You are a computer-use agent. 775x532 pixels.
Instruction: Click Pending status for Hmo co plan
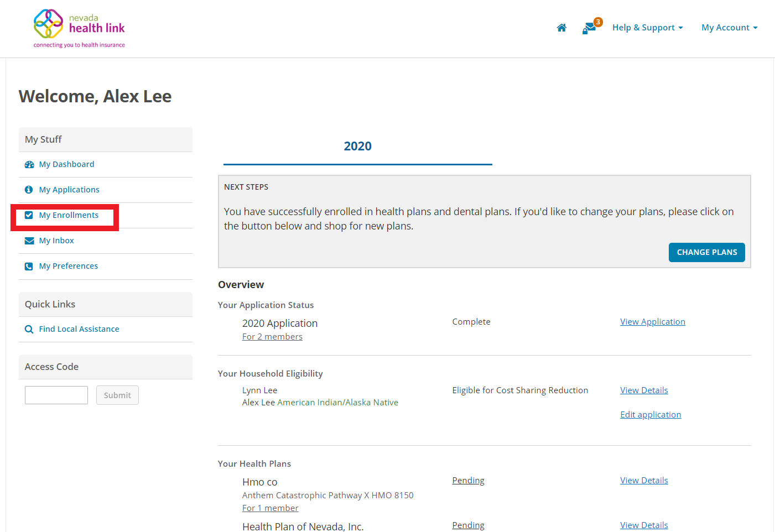pyautogui.click(x=468, y=481)
